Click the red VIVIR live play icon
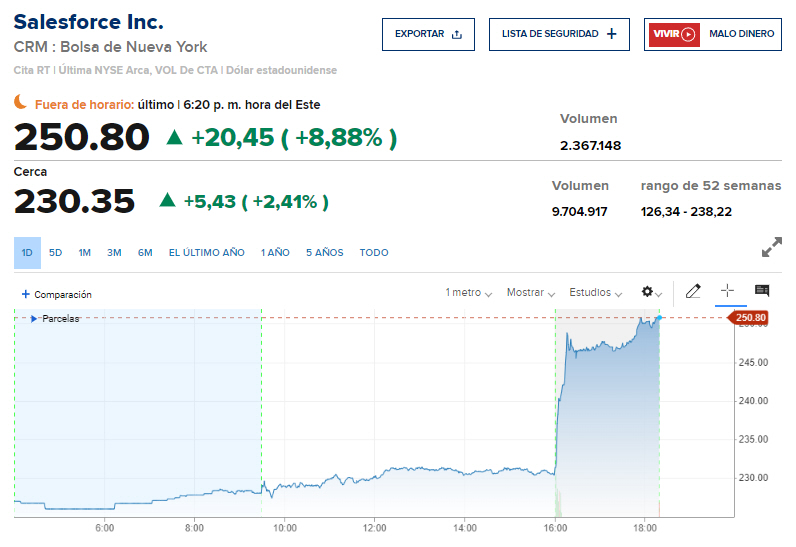The height and width of the screenshot is (547, 796). point(673,34)
